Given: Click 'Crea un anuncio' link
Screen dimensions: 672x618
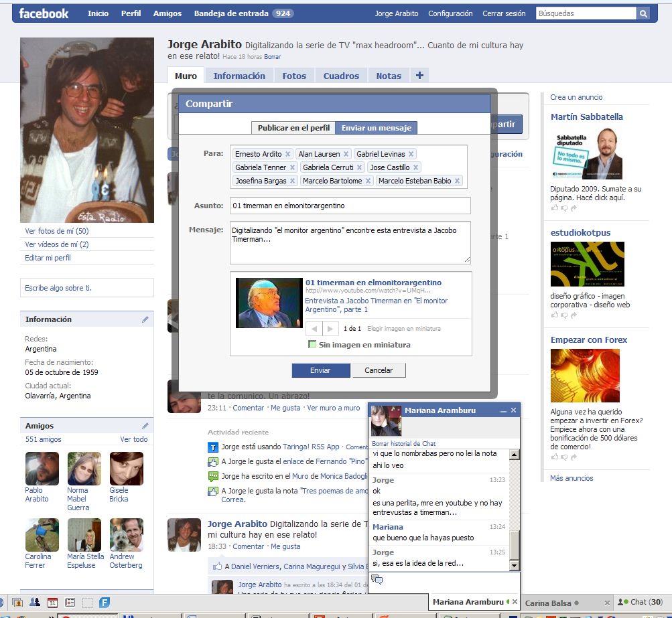Looking at the screenshot, I should click(576, 97).
